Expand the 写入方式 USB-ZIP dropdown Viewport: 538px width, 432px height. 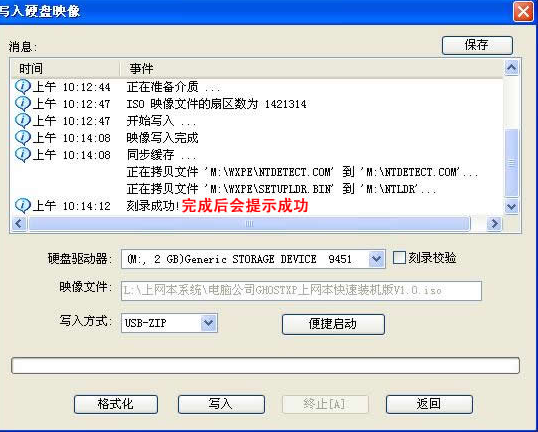click(x=209, y=323)
